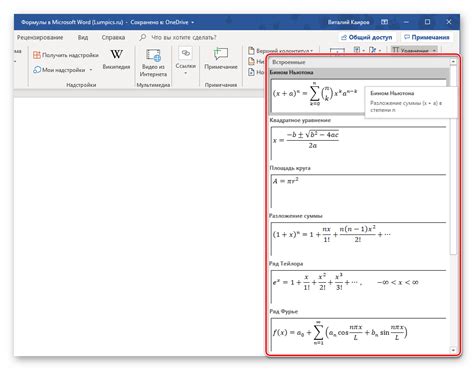The width and height of the screenshot is (474, 370).
Task: Switch to the Вид tab
Action: [x=83, y=37]
